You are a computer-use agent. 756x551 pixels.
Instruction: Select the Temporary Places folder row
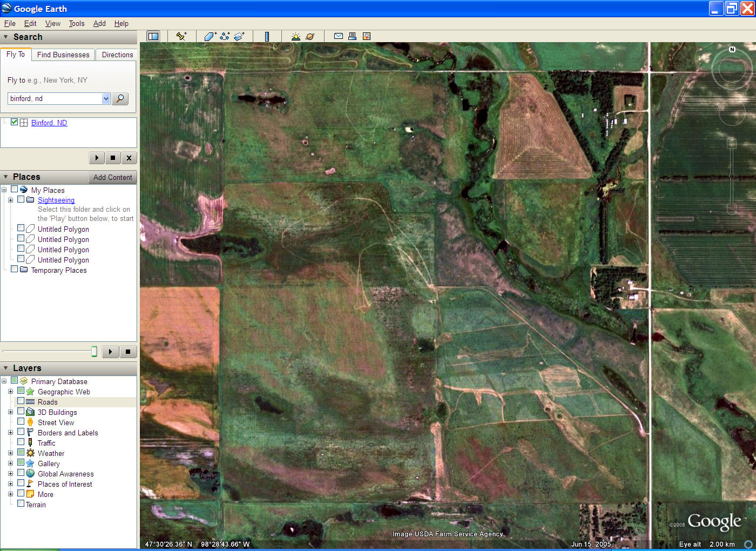click(x=59, y=270)
